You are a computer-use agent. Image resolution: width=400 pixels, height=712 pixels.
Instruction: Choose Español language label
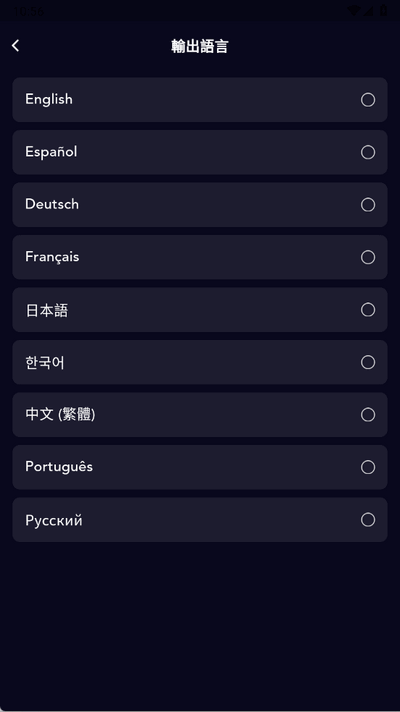(x=51, y=152)
